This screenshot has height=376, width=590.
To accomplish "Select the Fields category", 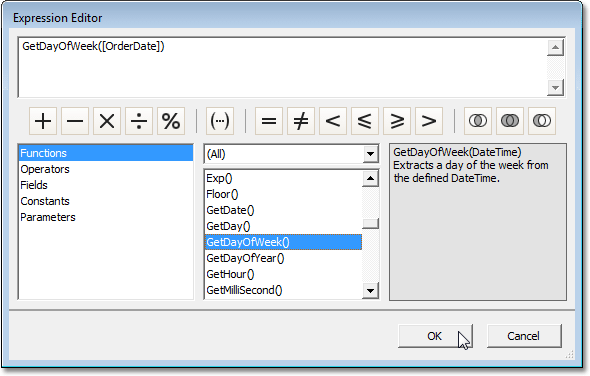I will [106, 185].
